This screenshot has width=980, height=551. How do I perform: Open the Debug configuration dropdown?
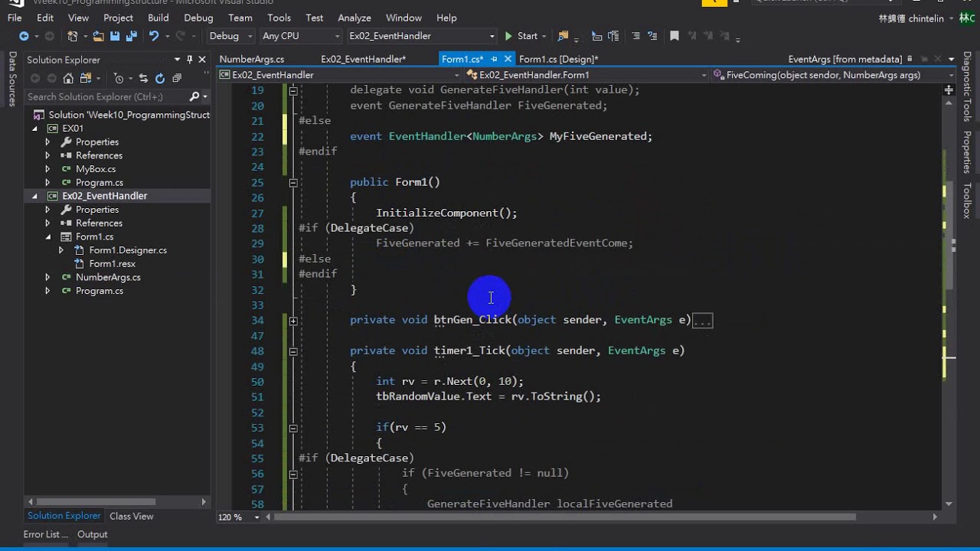click(230, 36)
